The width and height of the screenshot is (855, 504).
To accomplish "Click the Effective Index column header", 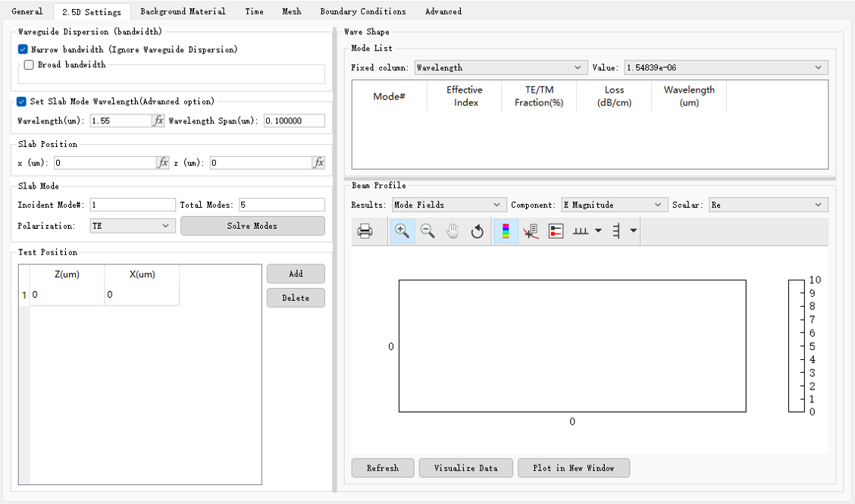I will pyautogui.click(x=465, y=96).
